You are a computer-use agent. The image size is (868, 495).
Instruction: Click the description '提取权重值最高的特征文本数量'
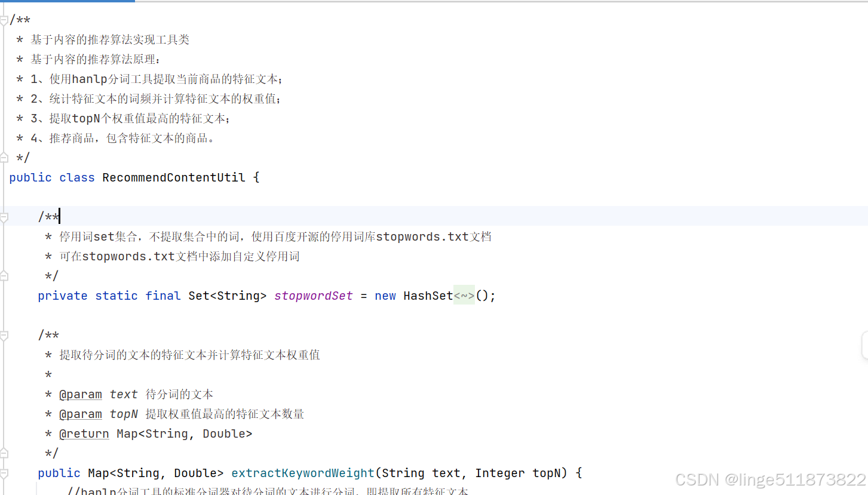tap(225, 414)
